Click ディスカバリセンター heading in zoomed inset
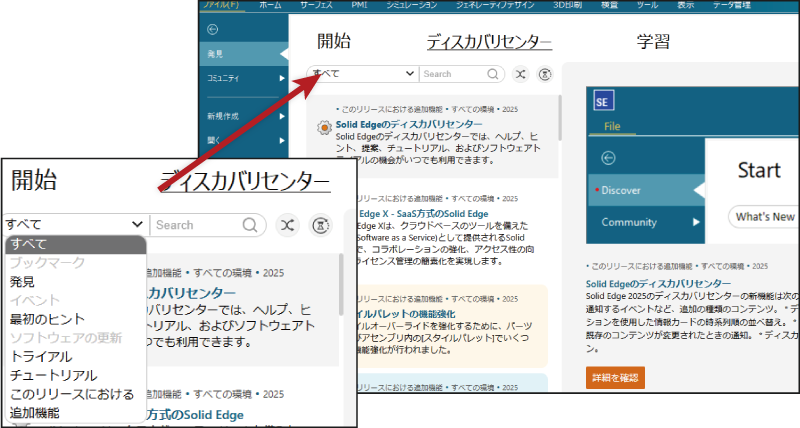This screenshot has width=800, height=428. pyautogui.click(x=245, y=181)
